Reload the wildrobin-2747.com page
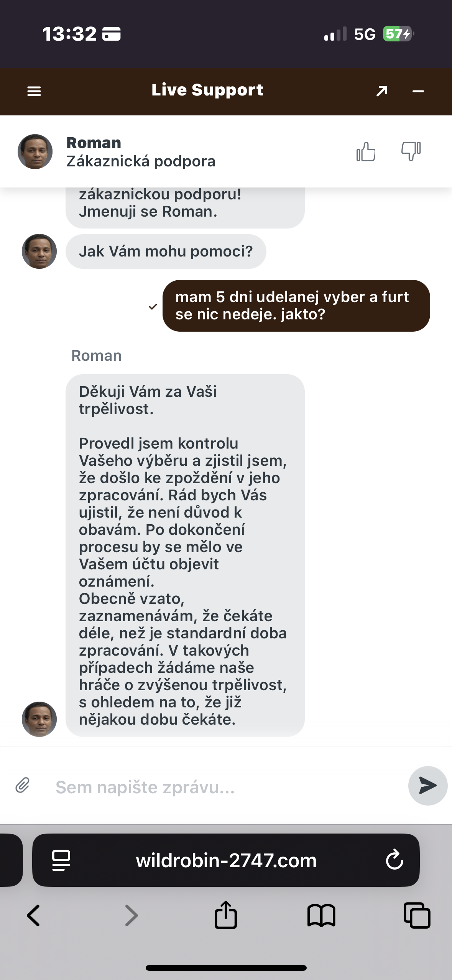452x980 pixels. pos(394,860)
